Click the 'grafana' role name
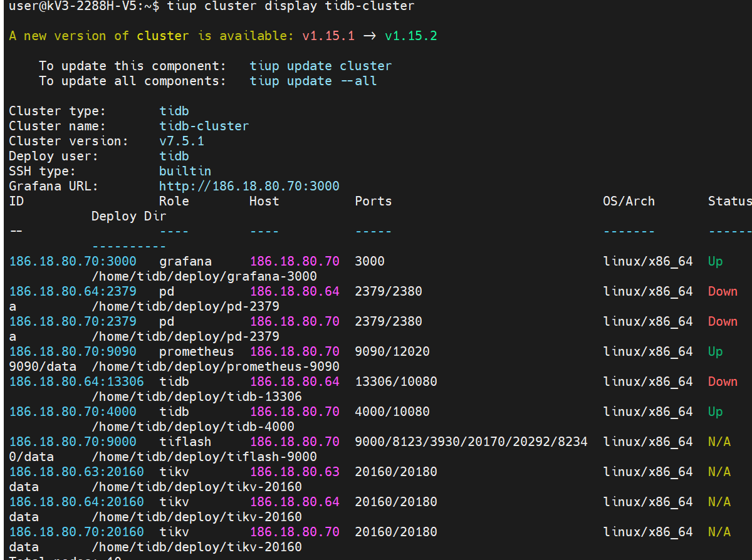The height and width of the screenshot is (560, 752). coord(185,261)
